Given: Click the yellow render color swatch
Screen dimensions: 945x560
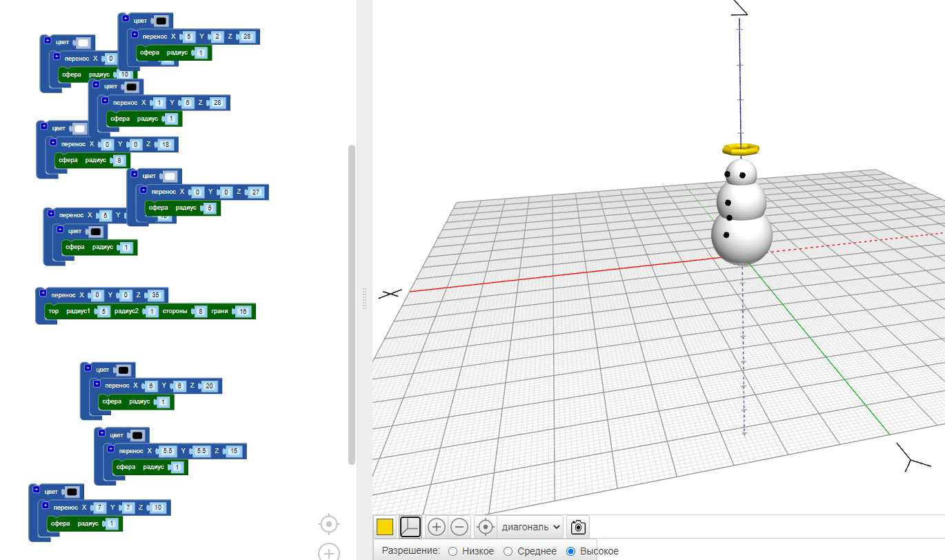Looking at the screenshot, I should 385,527.
